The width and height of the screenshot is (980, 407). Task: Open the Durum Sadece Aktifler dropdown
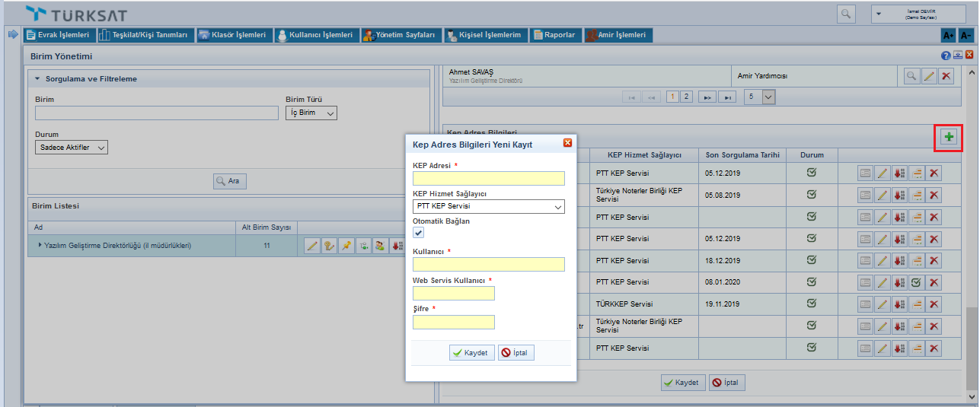[72, 148]
